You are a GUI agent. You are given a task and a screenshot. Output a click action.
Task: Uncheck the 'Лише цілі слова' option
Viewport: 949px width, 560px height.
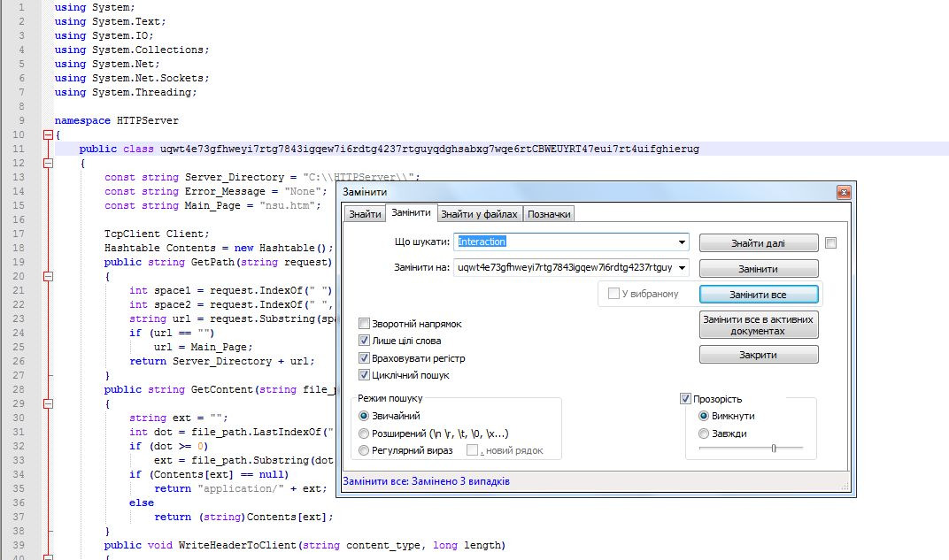tap(365, 341)
